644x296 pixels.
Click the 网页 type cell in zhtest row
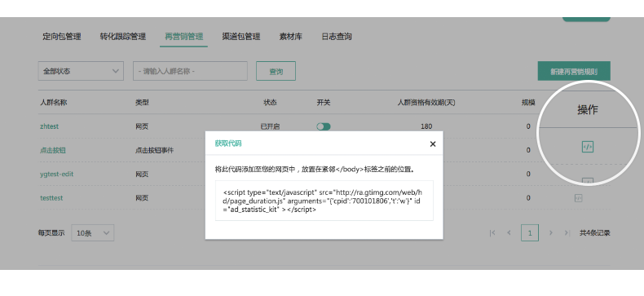click(142, 126)
